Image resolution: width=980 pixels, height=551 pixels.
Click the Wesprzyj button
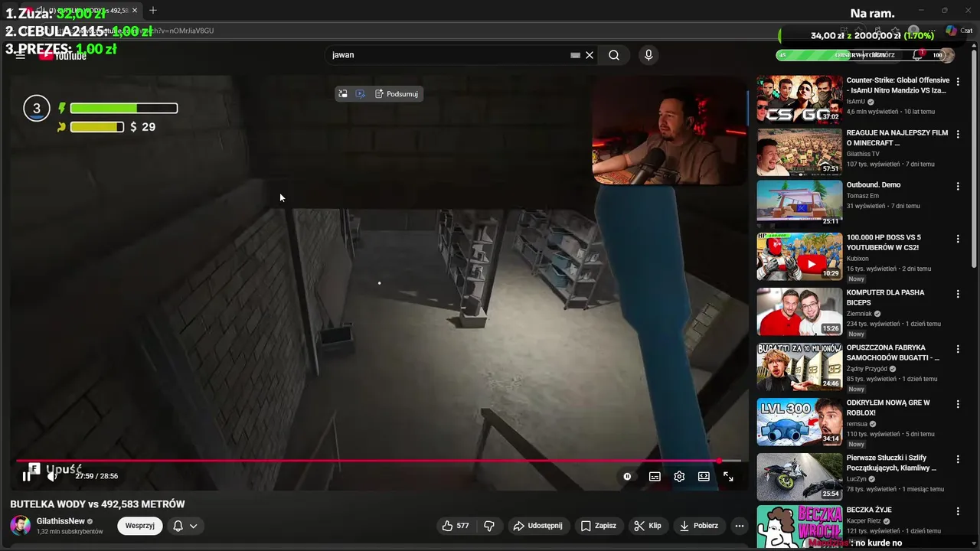coord(140,526)
